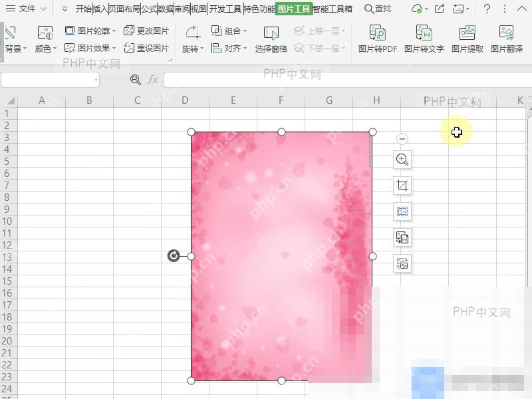Launch the 图片转文字 tool

tap(424, 39)
